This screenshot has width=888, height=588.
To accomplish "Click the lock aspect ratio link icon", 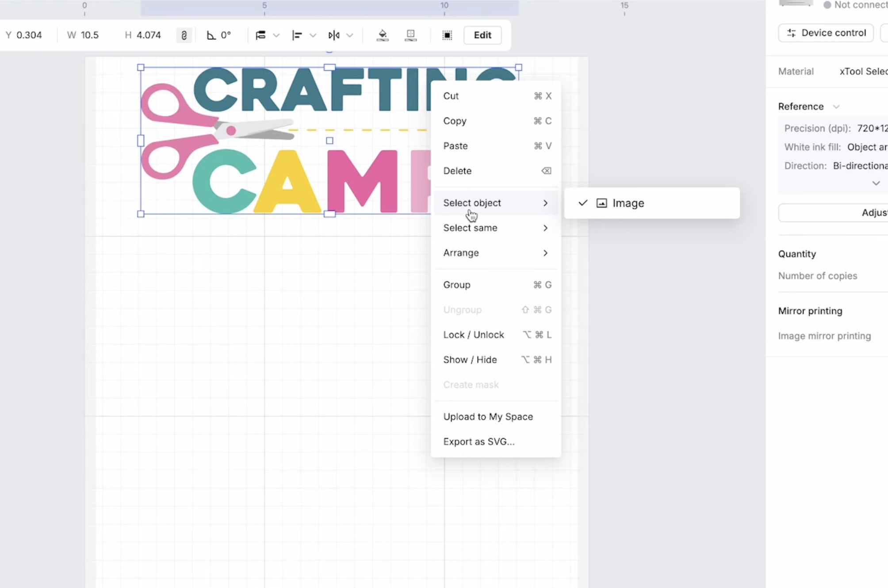I will pos(184,35).
